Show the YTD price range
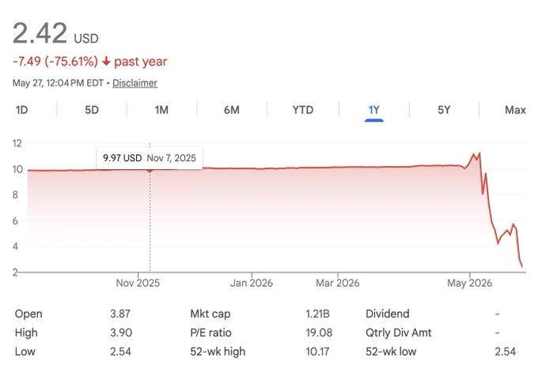The width and height of the screenshot is (538, 392). pyautogui.click(x=302, y=110)
